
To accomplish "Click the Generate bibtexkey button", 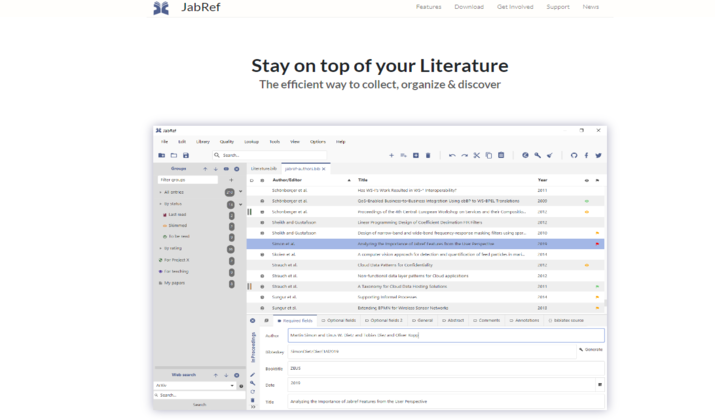I will point(591,350).
